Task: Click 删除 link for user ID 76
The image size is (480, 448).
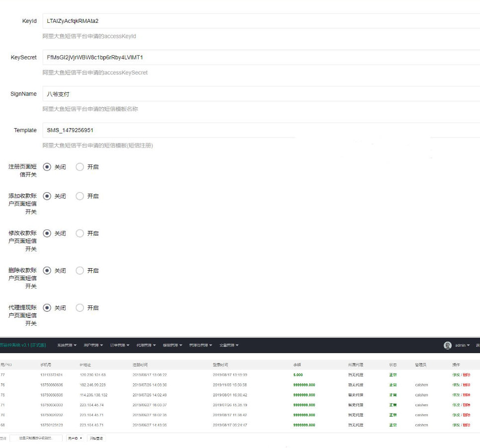Action: 467,385
